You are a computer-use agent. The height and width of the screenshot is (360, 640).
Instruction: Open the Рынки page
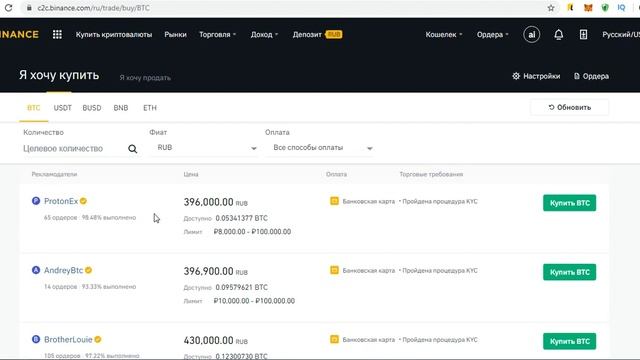[x=176, y=35]
